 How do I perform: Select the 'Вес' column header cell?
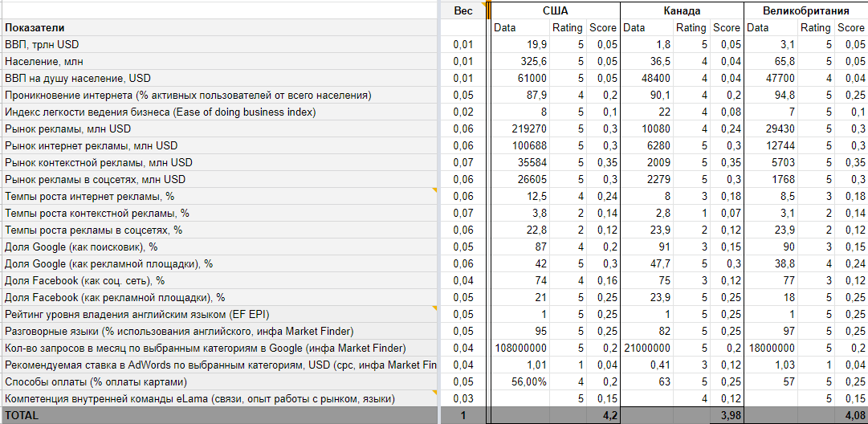[463, 10]
